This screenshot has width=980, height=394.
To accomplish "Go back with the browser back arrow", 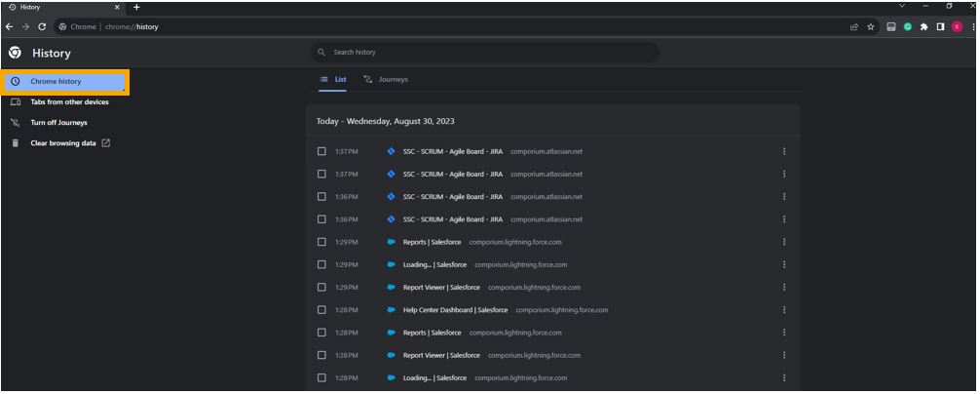I will click(x=10, y=27).
